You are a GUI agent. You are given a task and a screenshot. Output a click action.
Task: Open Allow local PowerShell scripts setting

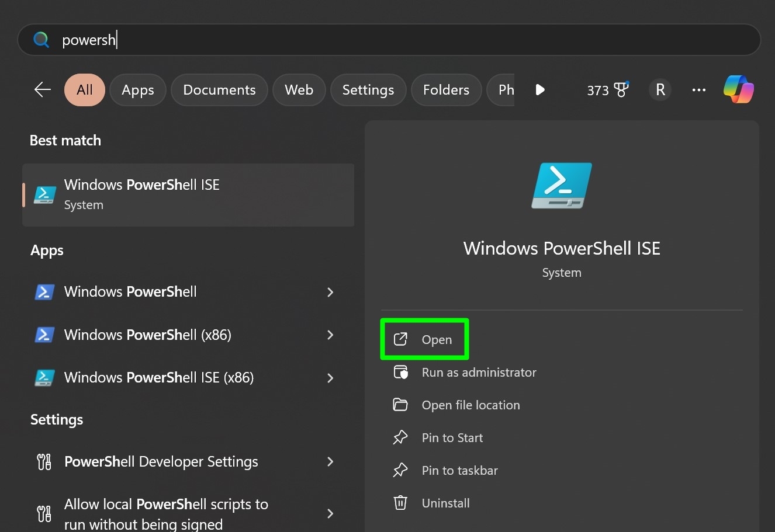tap(188, 513)
